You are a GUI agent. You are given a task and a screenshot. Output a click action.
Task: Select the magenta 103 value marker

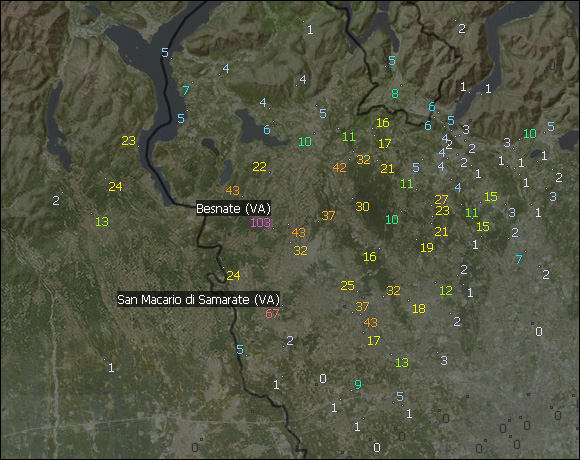point(260,223)
